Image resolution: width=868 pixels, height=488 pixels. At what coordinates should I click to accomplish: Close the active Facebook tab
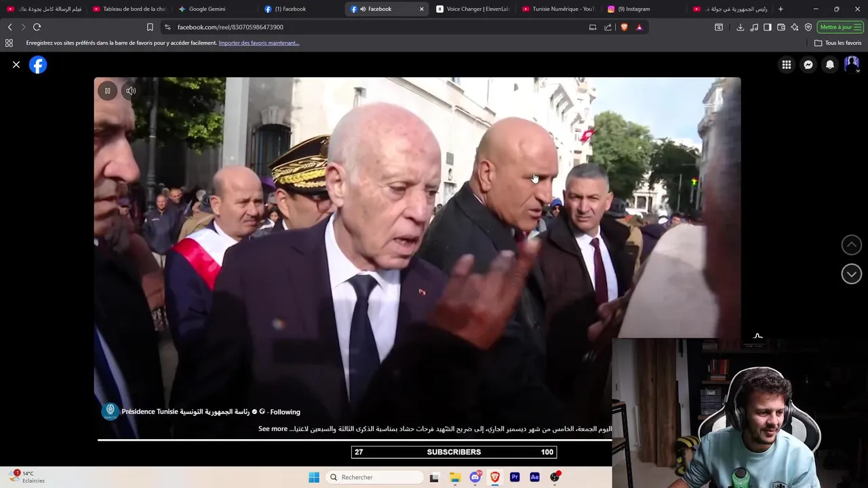coord(421,9)
